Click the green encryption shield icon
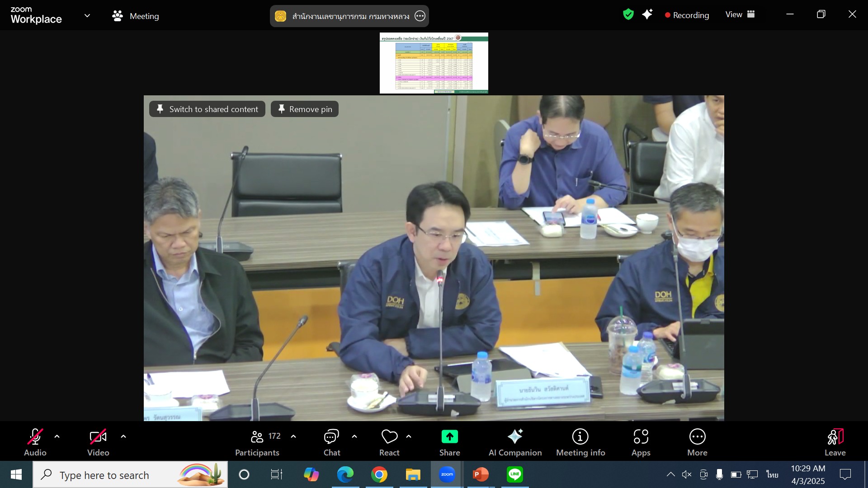Image resolution: width=868 pixels, height=488 pixels. point(628,14)
